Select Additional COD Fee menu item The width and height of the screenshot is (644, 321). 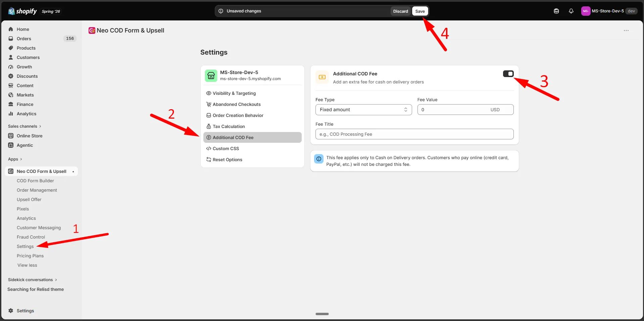click(252, 137)
